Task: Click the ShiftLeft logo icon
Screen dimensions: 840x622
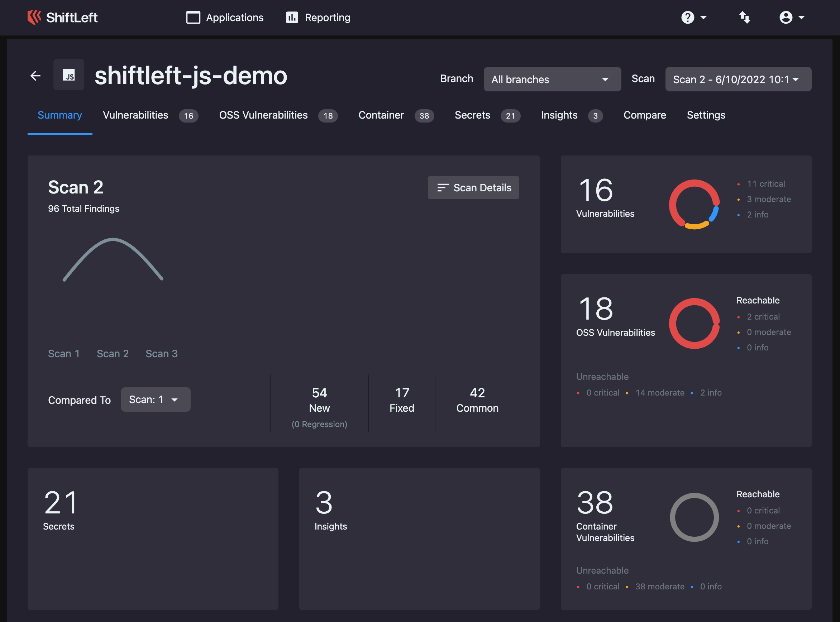Action: (x=34, y=17)
